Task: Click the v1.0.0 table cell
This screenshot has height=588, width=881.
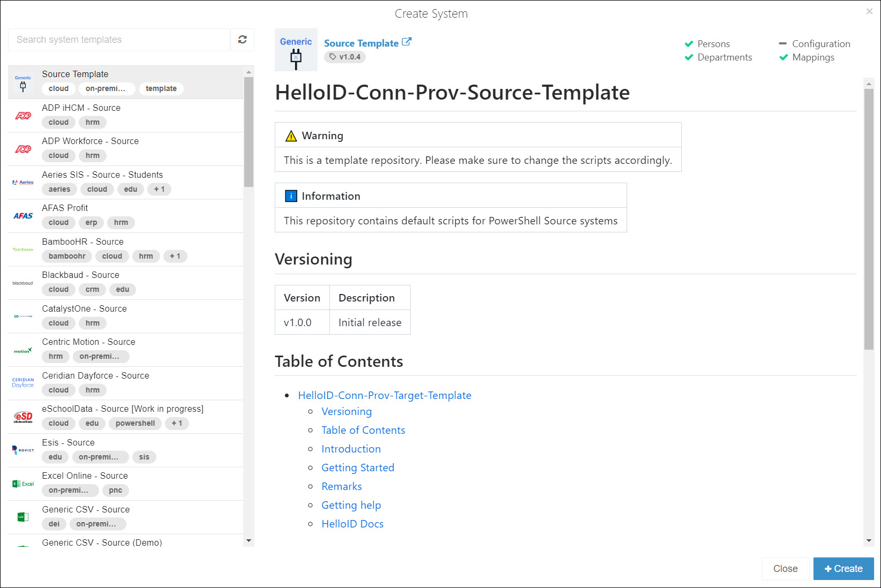Action: tap(302, 322)
